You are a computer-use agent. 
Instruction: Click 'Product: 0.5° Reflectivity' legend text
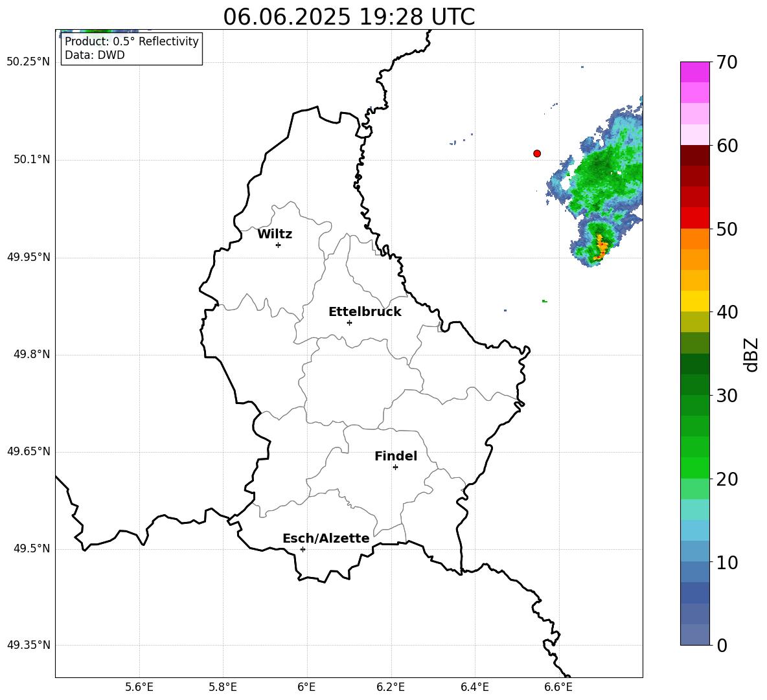132,41
